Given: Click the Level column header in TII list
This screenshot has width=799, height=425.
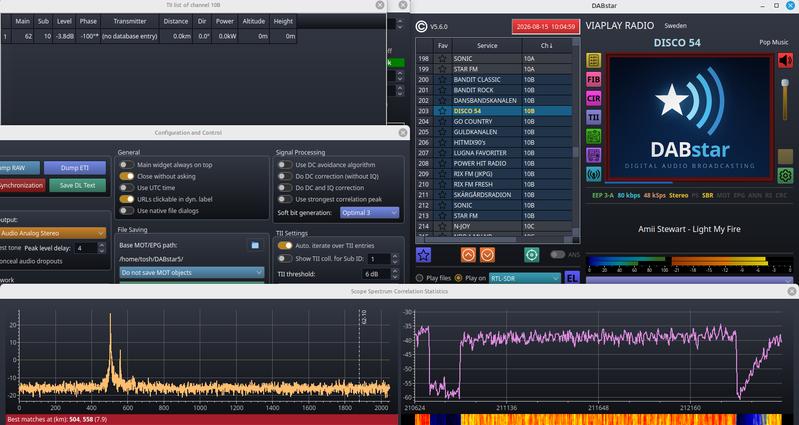Looking at the screenshot, I should click(64, 21).
